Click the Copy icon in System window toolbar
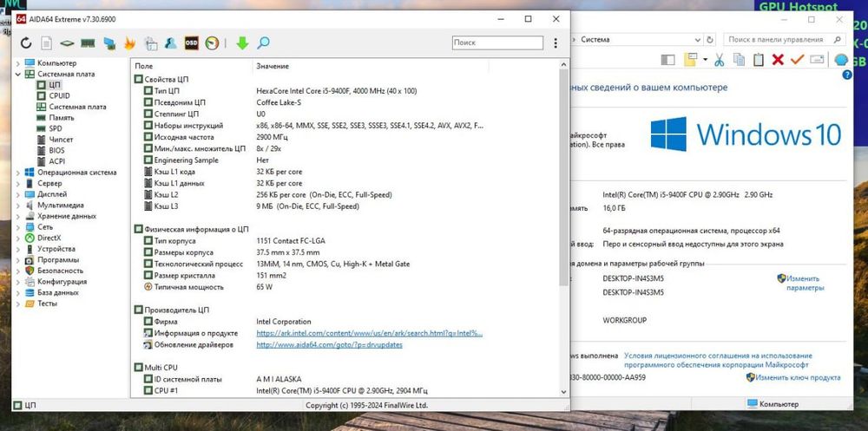The height and width of the screenshot is (431, 868). 739,59
